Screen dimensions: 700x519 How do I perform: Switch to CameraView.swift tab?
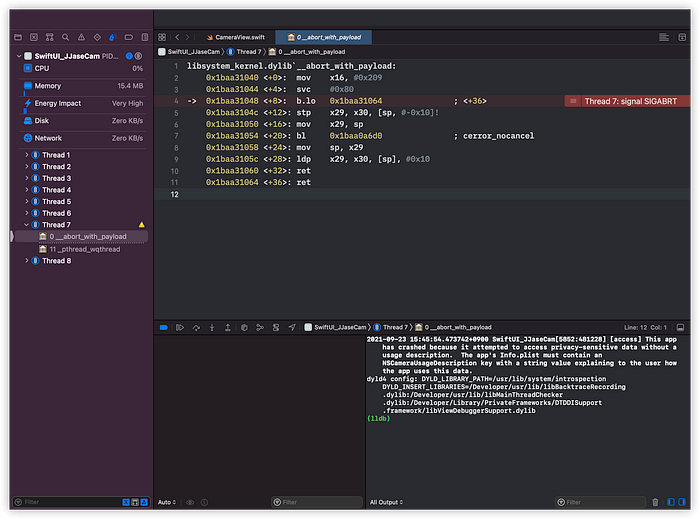(235, 37)
